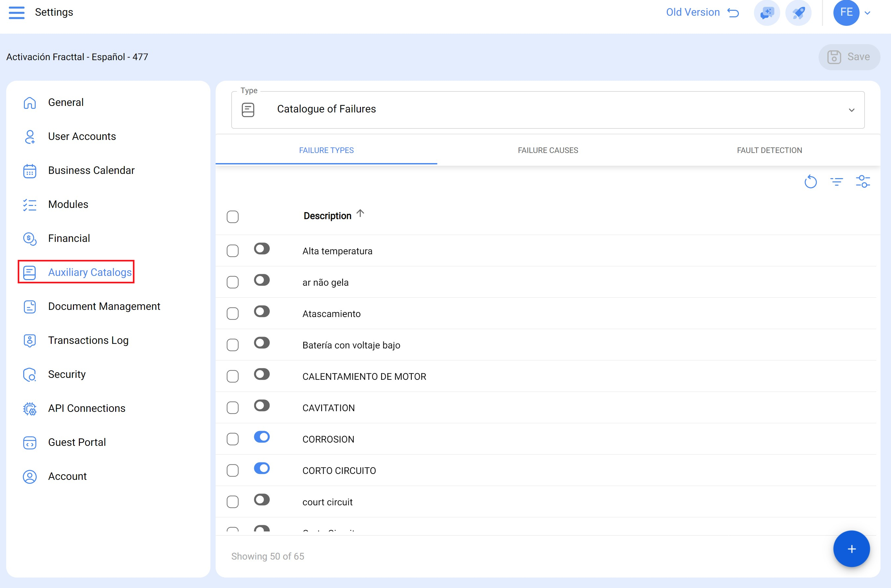Enable the Alta temperatura toggle
Viewport: 891px width, 588px height.
click(261, 249)
